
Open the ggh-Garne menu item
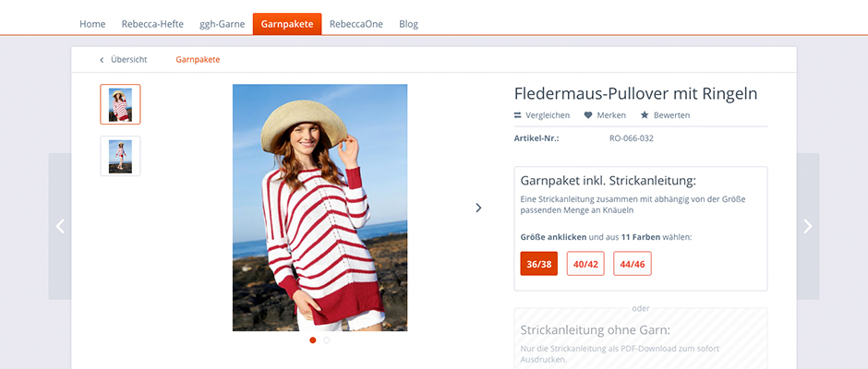click(x=222, y=24)
